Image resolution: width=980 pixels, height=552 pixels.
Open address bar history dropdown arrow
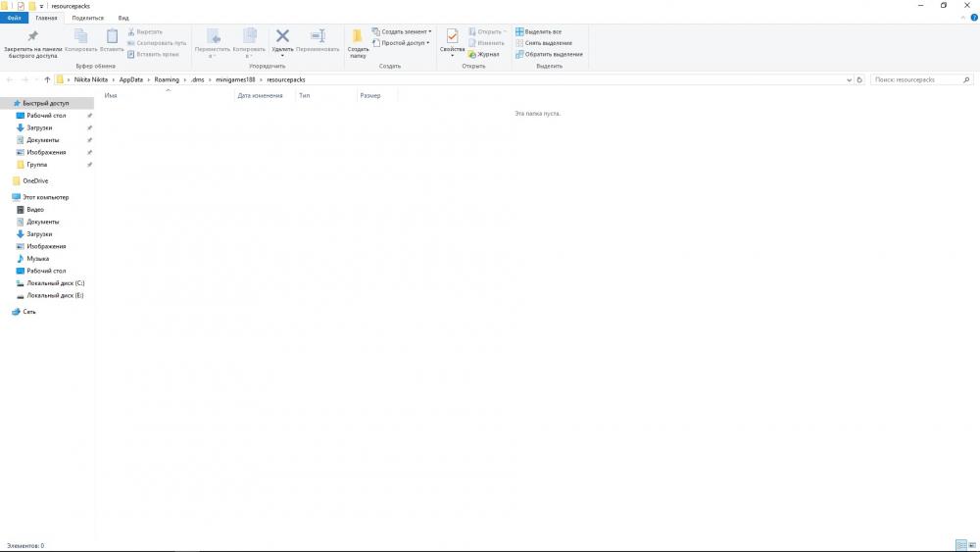pos(849,79)
